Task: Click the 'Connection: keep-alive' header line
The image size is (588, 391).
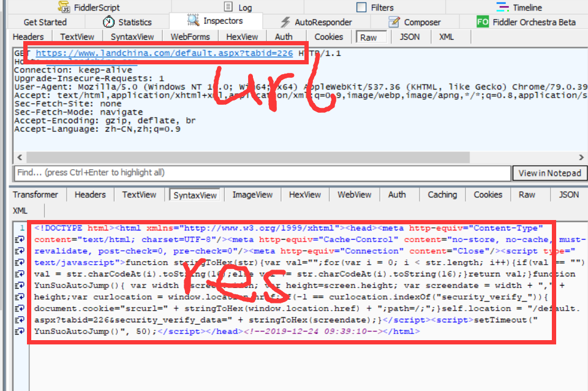Action: click(73, 70)
